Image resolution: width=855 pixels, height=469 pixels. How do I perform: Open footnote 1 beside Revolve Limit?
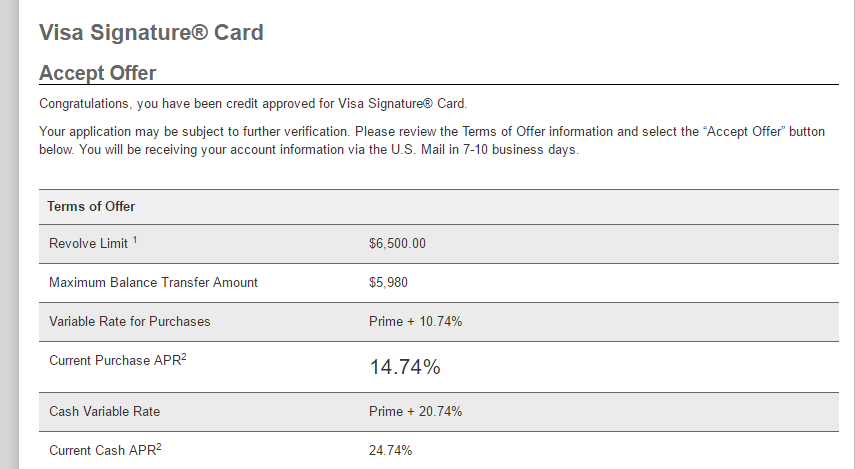point(135,240)
